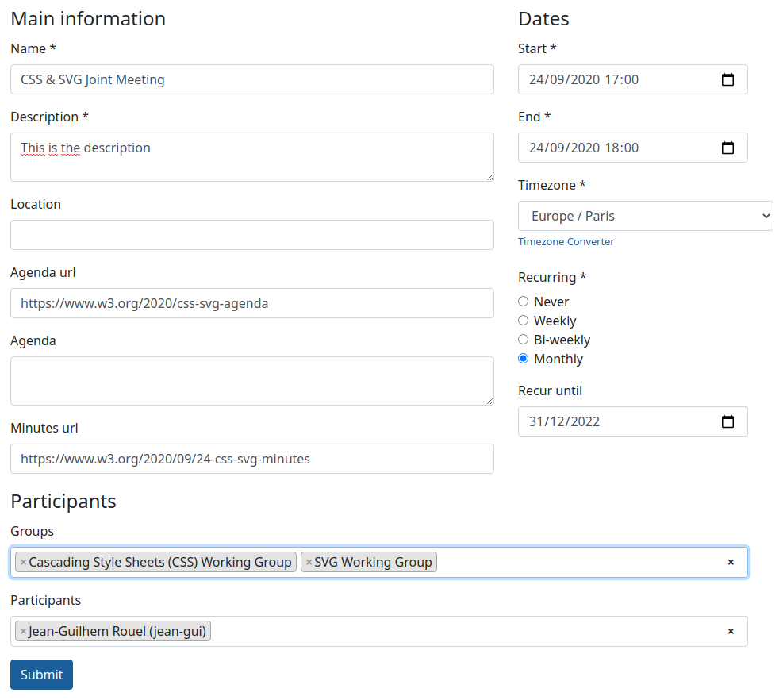Choose Weekly recurrence
This screenshot has width=783, height=700.
[x=524, y=321]
